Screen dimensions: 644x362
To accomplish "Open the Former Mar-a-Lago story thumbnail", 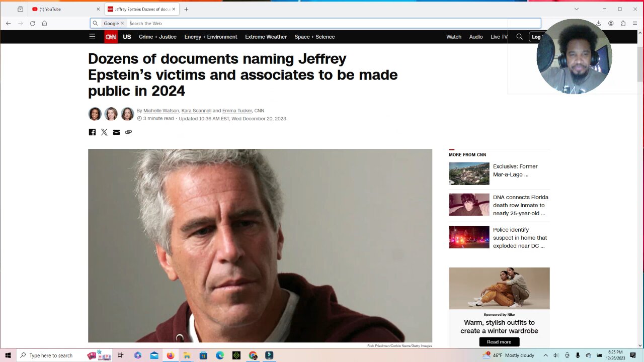I will click(x=469, y=173).
